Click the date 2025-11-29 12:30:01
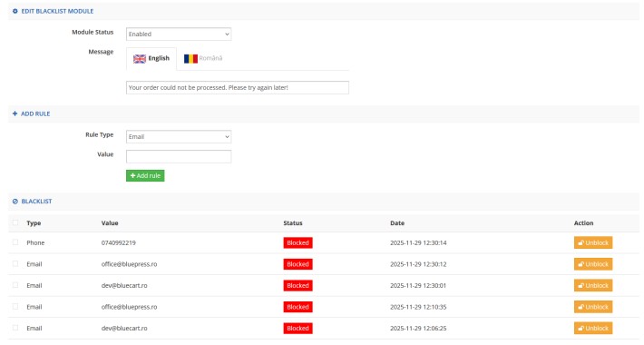644x345 pixels. point(418,285)
